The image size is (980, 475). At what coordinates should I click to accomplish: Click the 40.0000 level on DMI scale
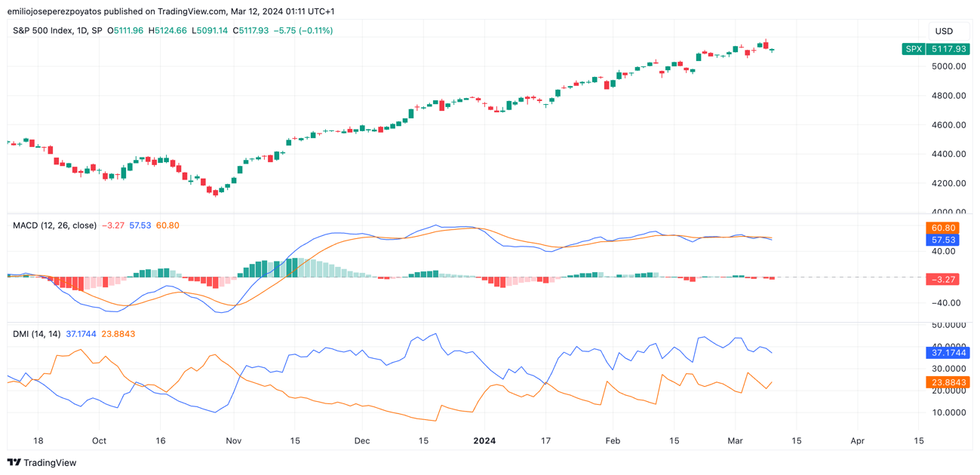coord(948,346)
